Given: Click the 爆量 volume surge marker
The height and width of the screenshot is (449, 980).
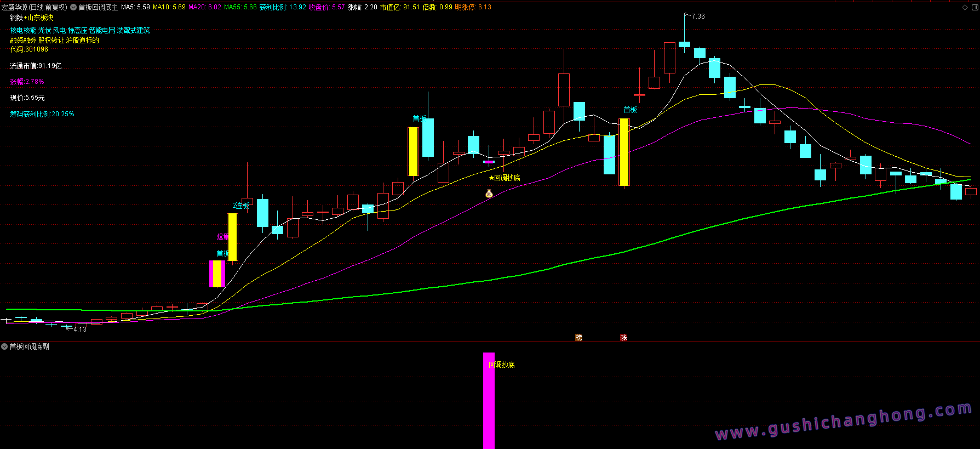Looking at the screenshot, I should click(222, 237).
